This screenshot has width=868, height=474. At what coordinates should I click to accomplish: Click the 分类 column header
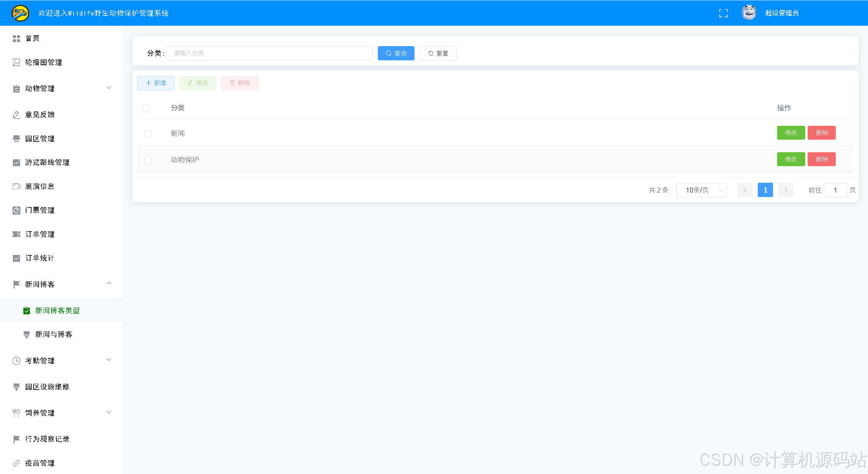pyautogui.click(x=178, y=108)
